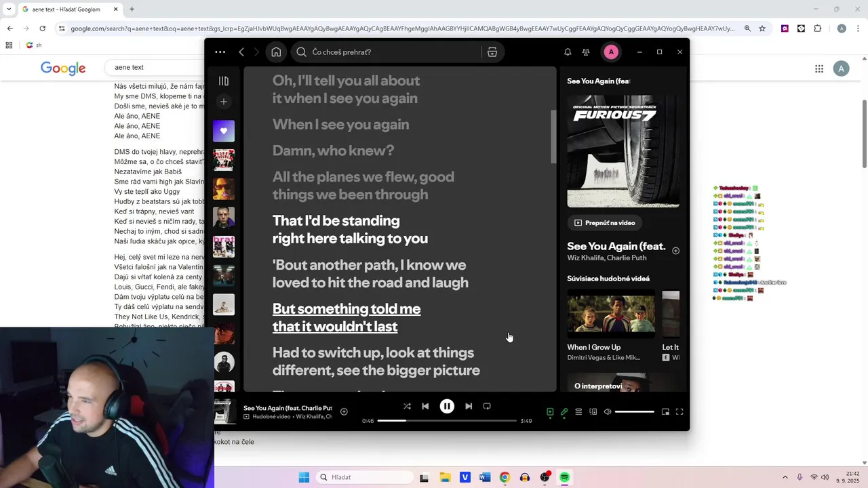Open Word from the taskbar
Screen dimensions: 868x488
pyautogui.click(x=485, y=477)
